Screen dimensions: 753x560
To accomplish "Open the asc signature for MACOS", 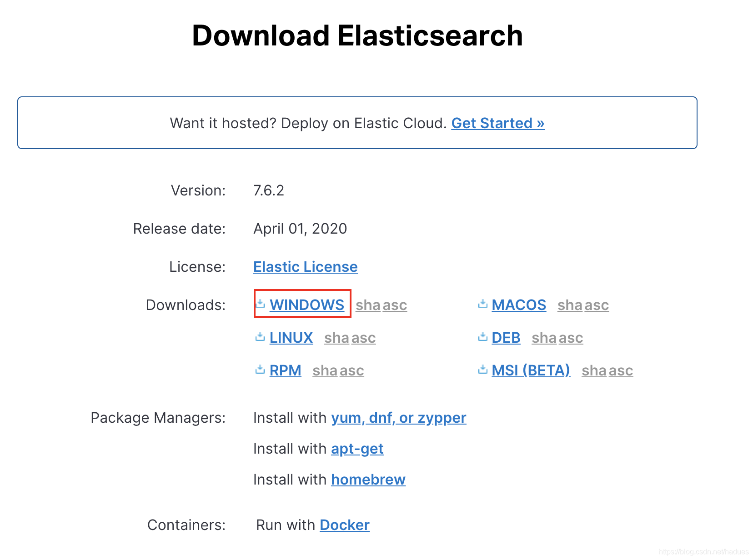I will tap(597, 305).
